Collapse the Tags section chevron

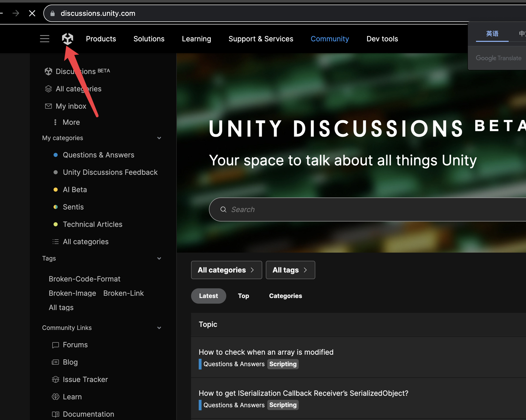click(x=159, y=258)
